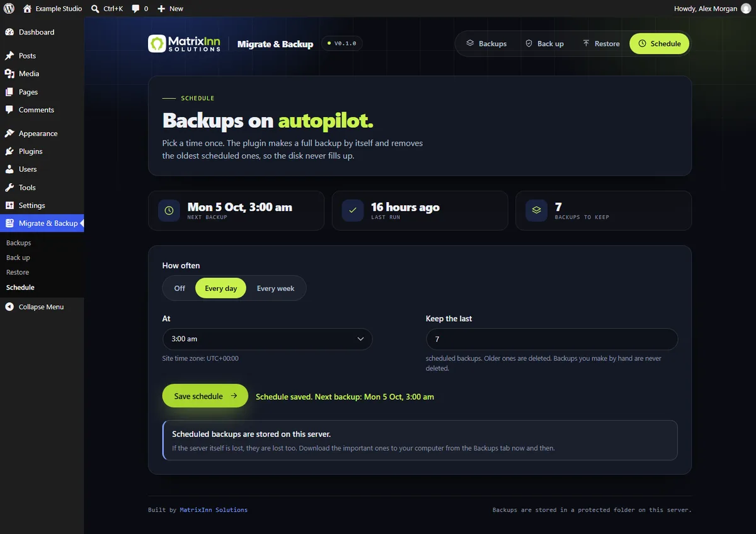This screenshot has width=756, height=534.
Task: Open the comments bubble in admin bar
Action: 135,9
